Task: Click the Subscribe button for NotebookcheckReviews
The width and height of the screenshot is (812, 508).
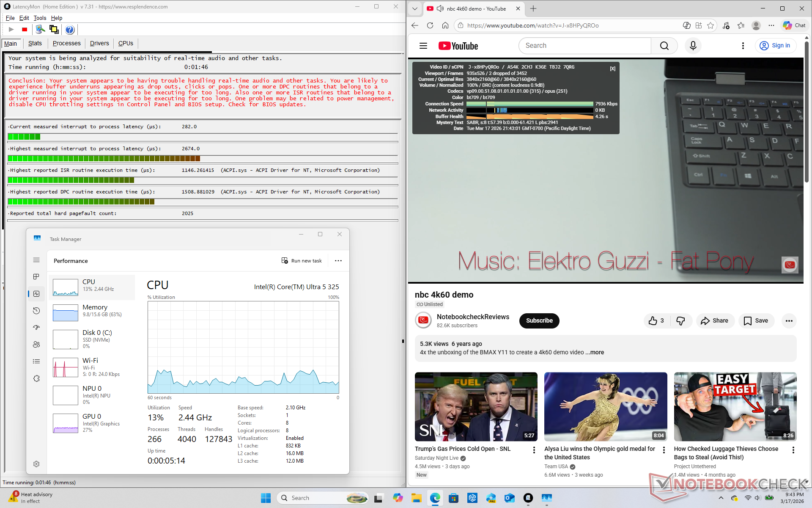Action: tap(539, 321)
